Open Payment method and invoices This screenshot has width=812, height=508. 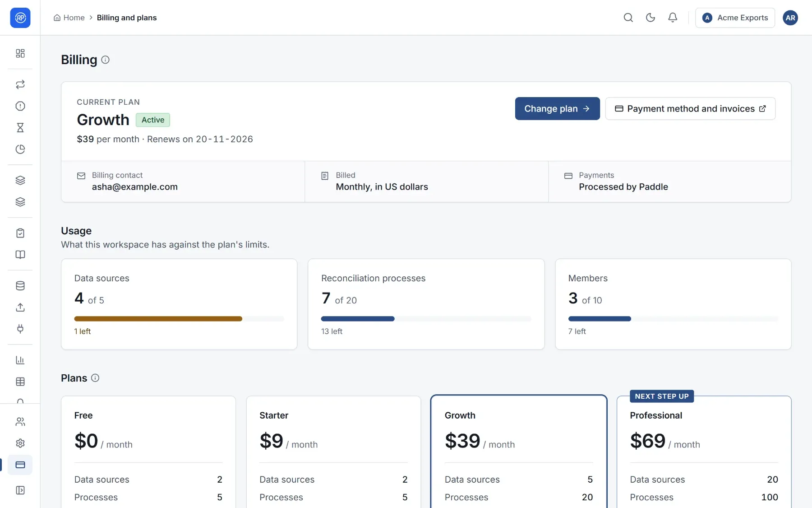[690, 109]
